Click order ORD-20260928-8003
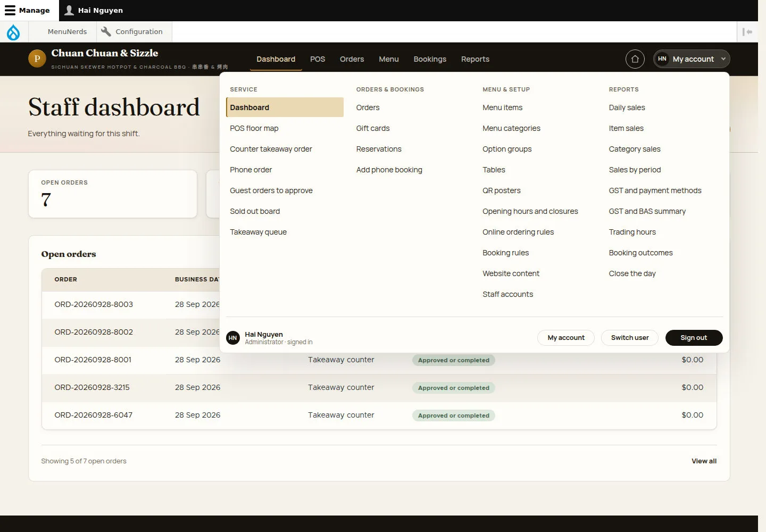This screenshot has height=532, width=766. [94, 304]
